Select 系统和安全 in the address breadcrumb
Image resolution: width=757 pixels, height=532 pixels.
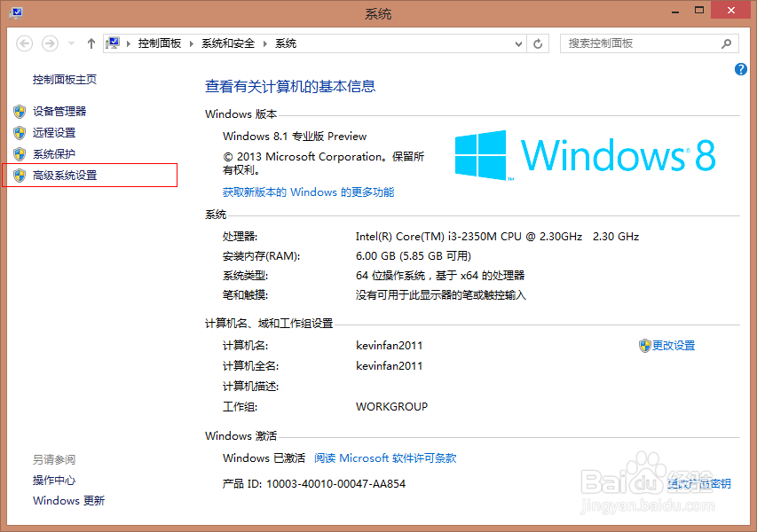[x=228, y=43]
